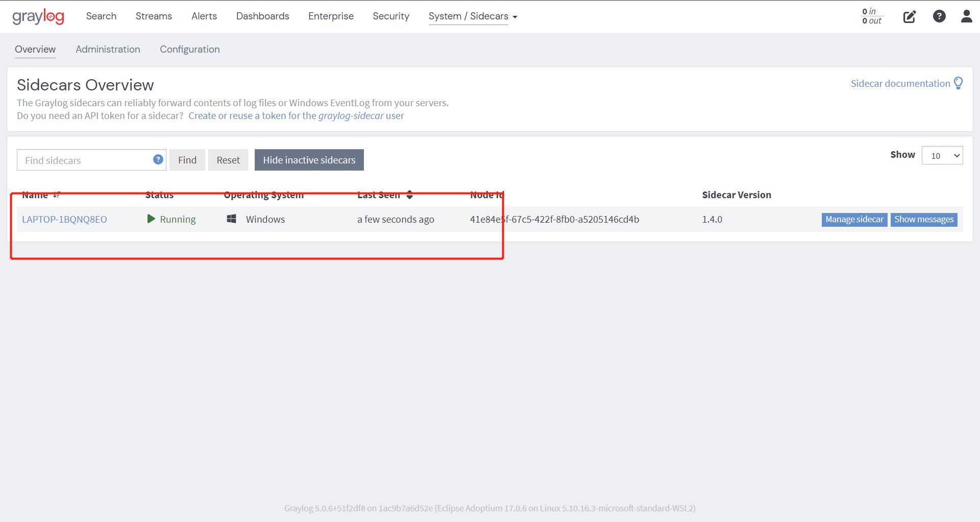Switch to the Administration tab

point(108,50)
